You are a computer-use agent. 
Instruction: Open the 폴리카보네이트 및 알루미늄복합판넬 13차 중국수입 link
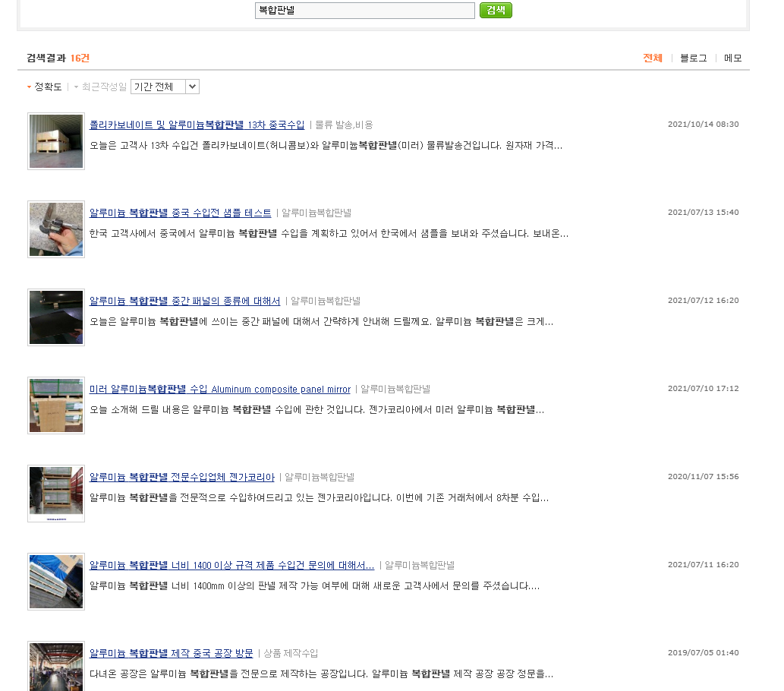click(x=197, y=125)
